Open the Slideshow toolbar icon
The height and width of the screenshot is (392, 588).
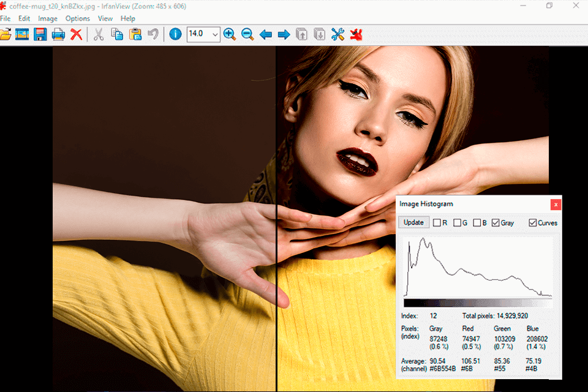[23, 34]
